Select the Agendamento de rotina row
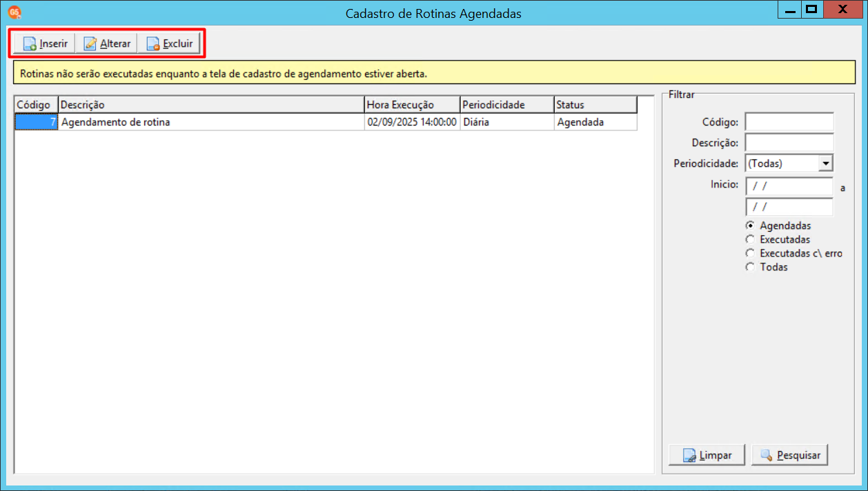This screenshot has height=491, width=868. click(326, 122)
